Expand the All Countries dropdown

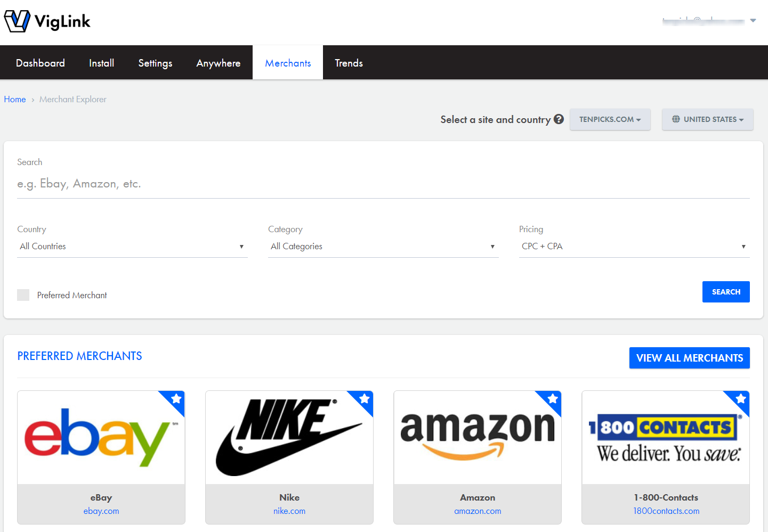coord(132,247)
